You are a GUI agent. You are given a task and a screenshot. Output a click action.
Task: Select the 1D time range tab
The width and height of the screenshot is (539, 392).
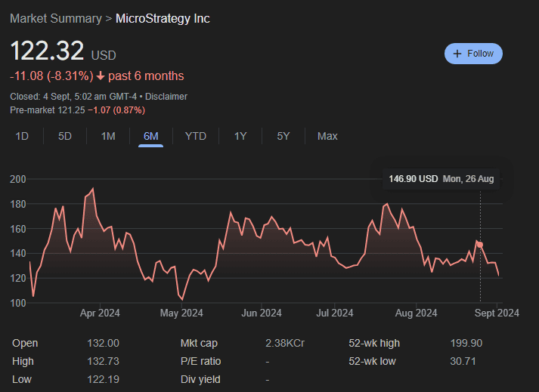point(22,136)
